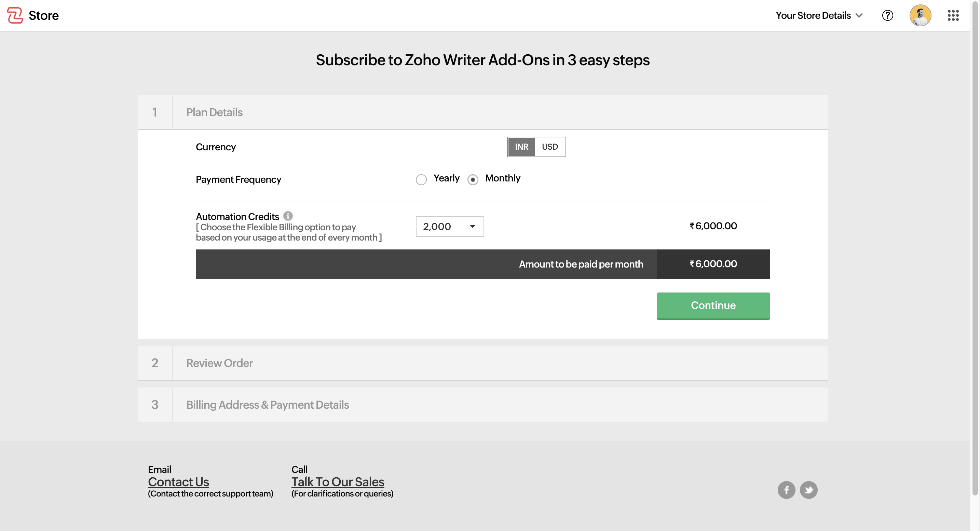Image resolution: width=980 pixels, height=531 pixels.
Task: Expand Billing Address & Payment Details step
Action: click(482, 405)
